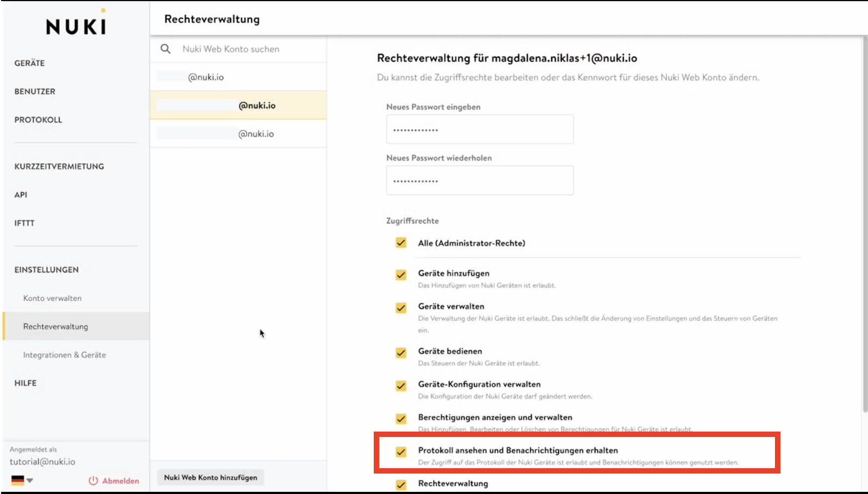Click the Abmelden power icon
This screenshot has height=494, width=868.
93,481
